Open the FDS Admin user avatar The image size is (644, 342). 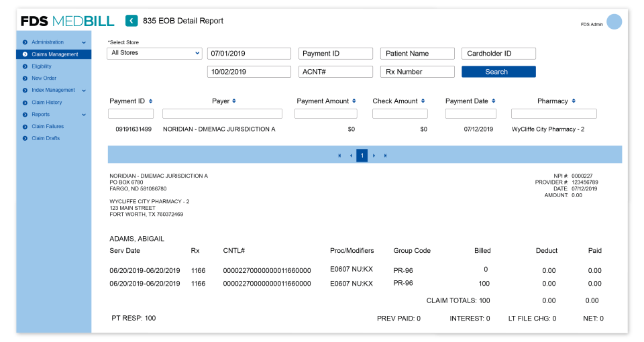pos(614,21)
